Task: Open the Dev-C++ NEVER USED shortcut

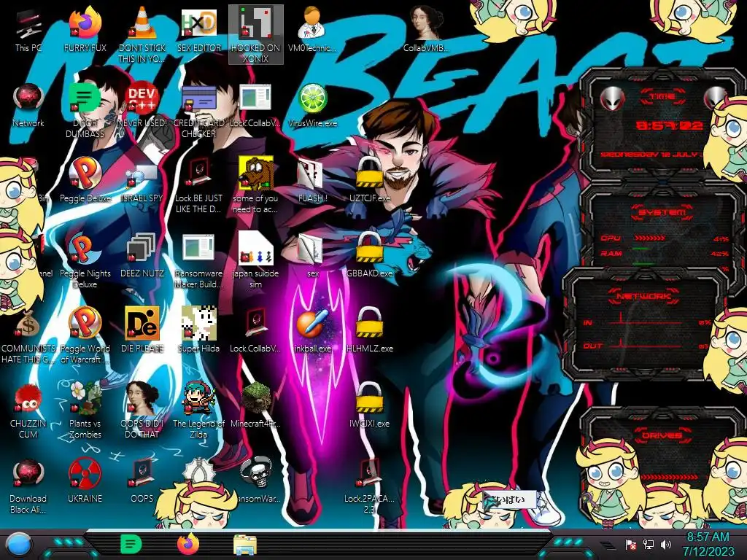Action: [x=142, y=105]
